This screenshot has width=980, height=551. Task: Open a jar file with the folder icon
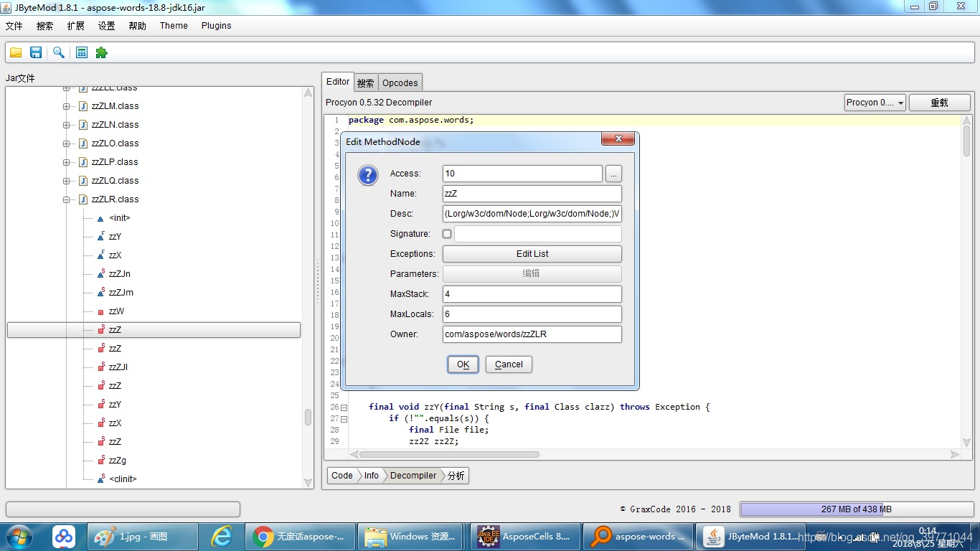(x=15, y=52)
